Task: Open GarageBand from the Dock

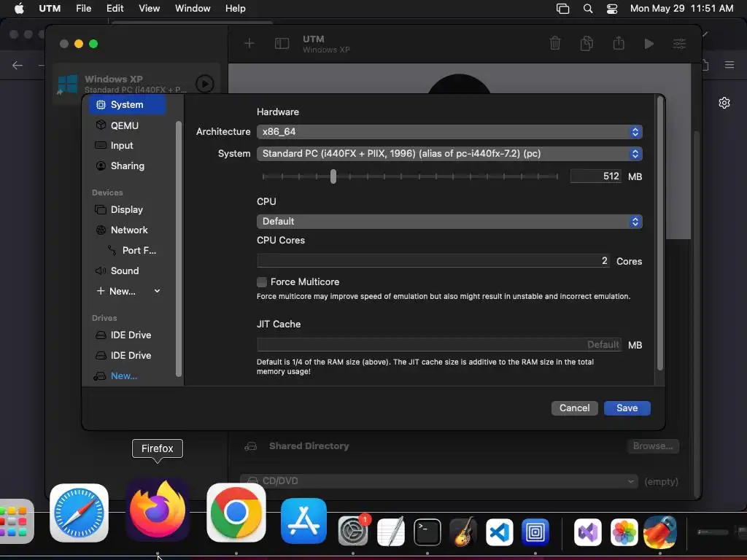Action: (462, 532)
